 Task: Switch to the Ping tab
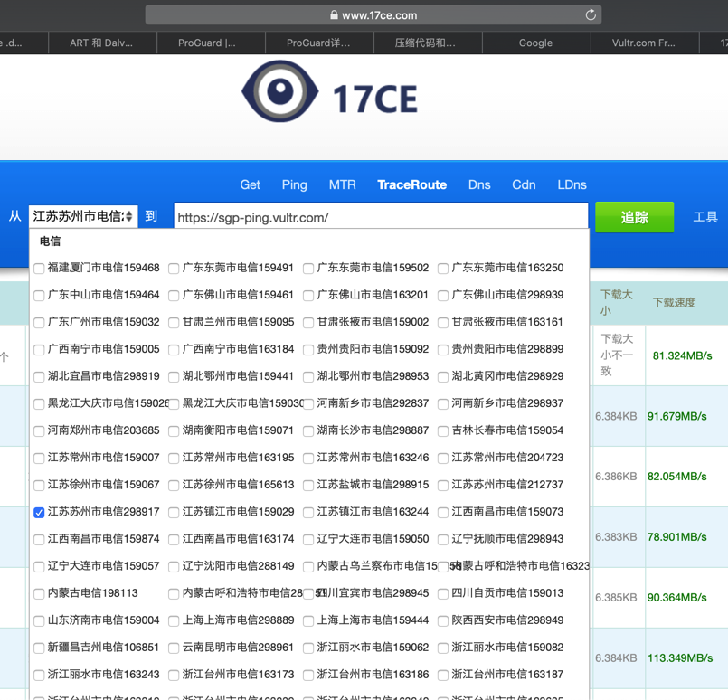294,184
